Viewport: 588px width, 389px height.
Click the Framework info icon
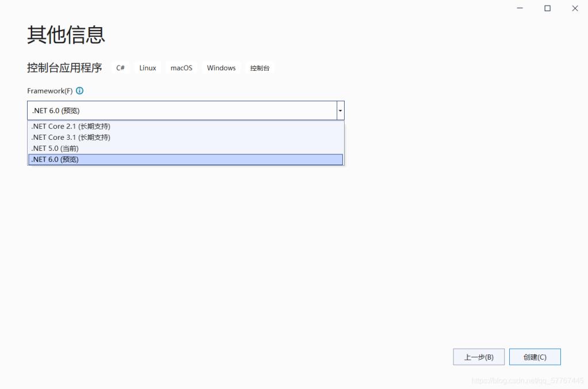point(79,91)
